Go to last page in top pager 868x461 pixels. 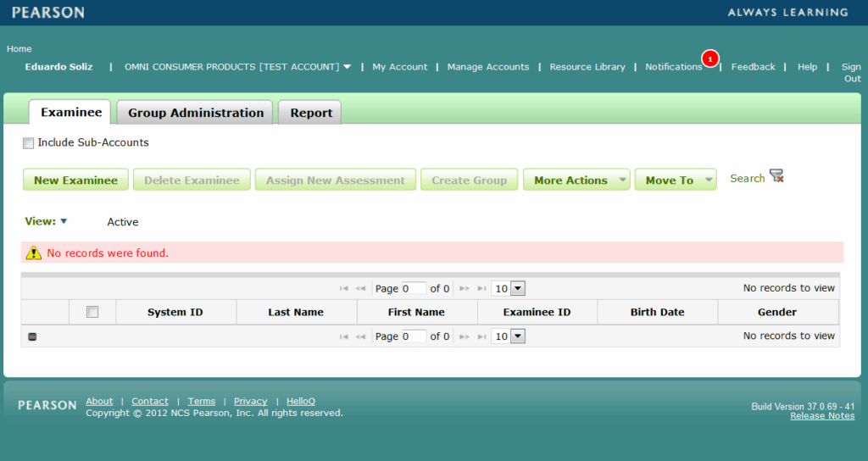(481, 288)
